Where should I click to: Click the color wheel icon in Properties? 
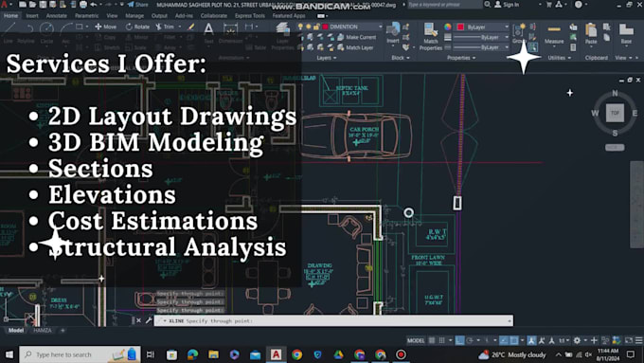(x=448, y=27)
